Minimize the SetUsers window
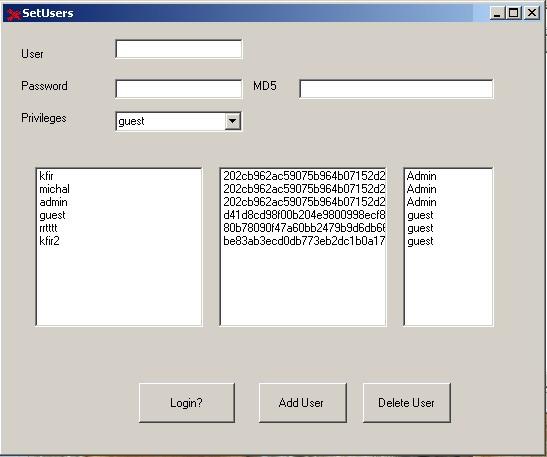Viewport: 547px width, 457px height. (x=497, y=13)
